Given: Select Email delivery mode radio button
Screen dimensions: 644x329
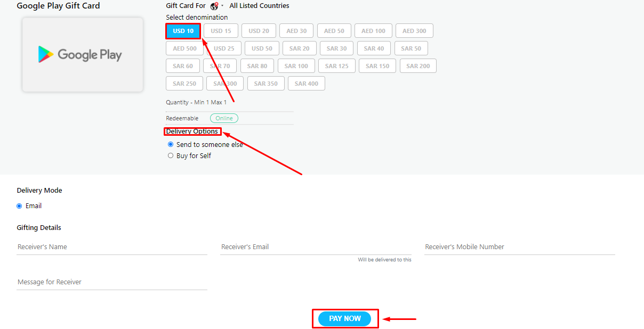Looking at the screenshot, I should coord(20,206).
